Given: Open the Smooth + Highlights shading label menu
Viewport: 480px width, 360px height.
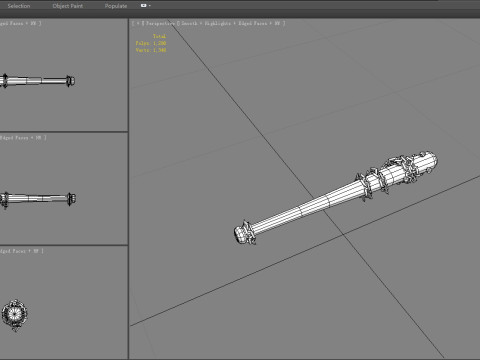Looking at the screenshot, I should pos(206,23).
